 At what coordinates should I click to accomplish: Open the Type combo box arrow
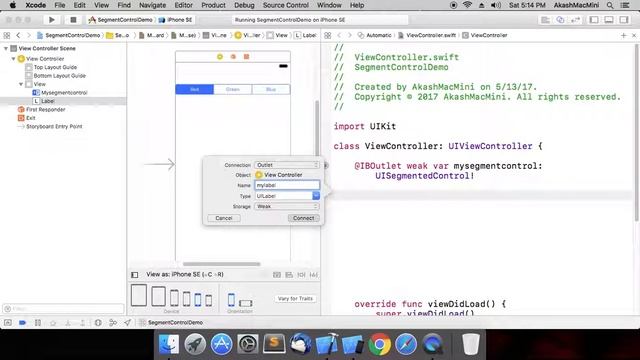tap(316, 196)
